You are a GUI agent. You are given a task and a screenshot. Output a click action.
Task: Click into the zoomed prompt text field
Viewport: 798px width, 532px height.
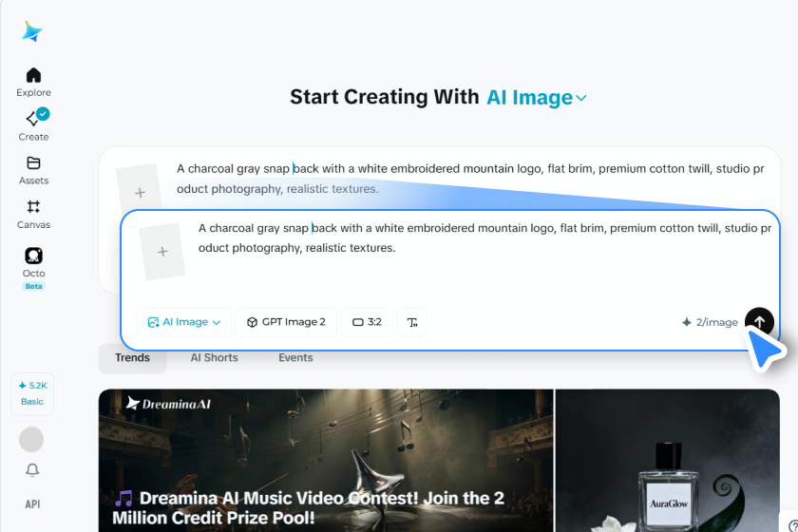pyautogui.click(x=484, y=237)
